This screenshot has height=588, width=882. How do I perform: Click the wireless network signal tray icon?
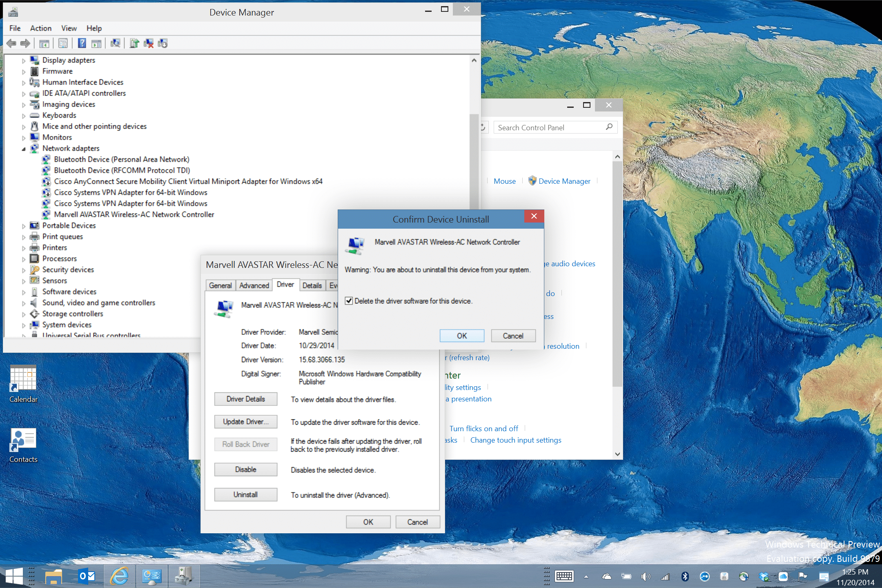(665, 576)
